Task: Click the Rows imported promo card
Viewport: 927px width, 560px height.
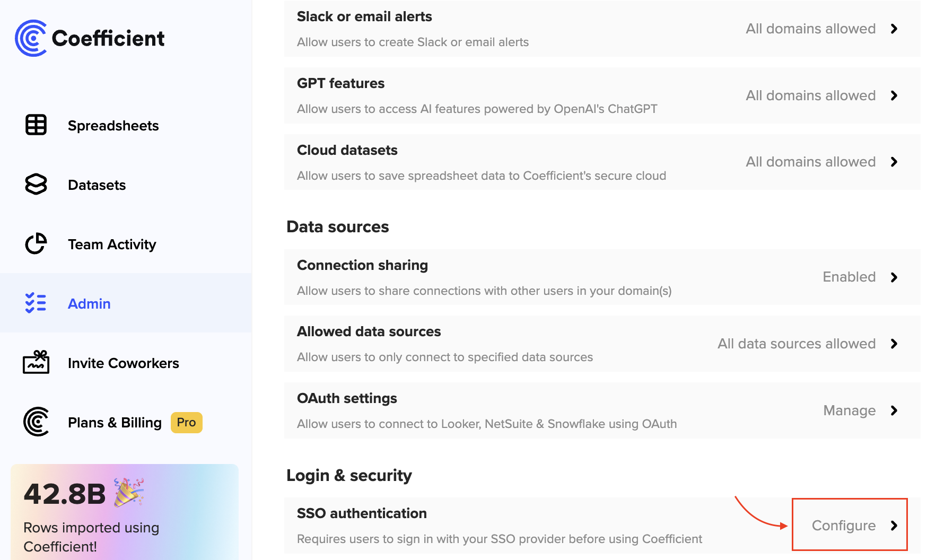Action: tap(124, 512)
